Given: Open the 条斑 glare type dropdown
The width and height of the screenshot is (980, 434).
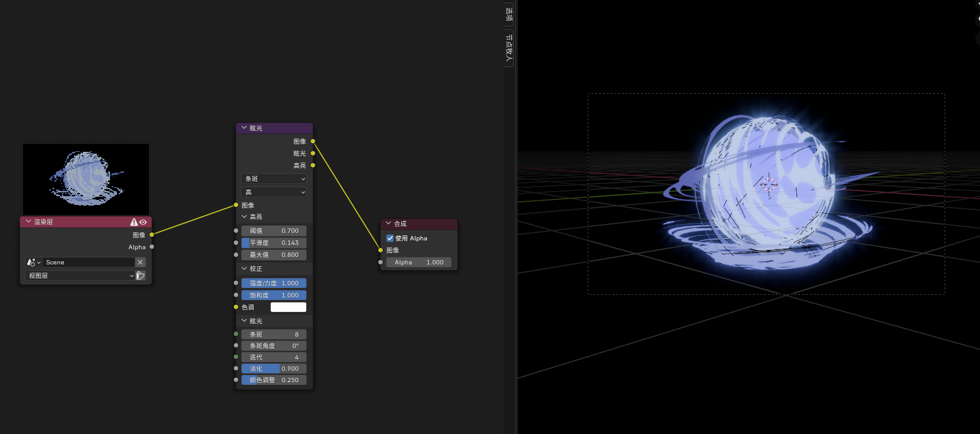Looking at the screenshot, I should click(274, 179).
